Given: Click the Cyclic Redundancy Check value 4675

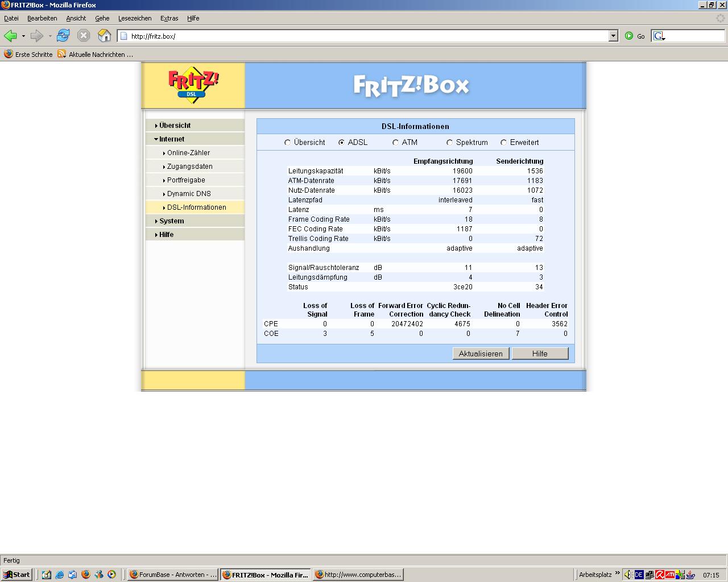Looking at the screenshot, I should (x=462, y=324).
